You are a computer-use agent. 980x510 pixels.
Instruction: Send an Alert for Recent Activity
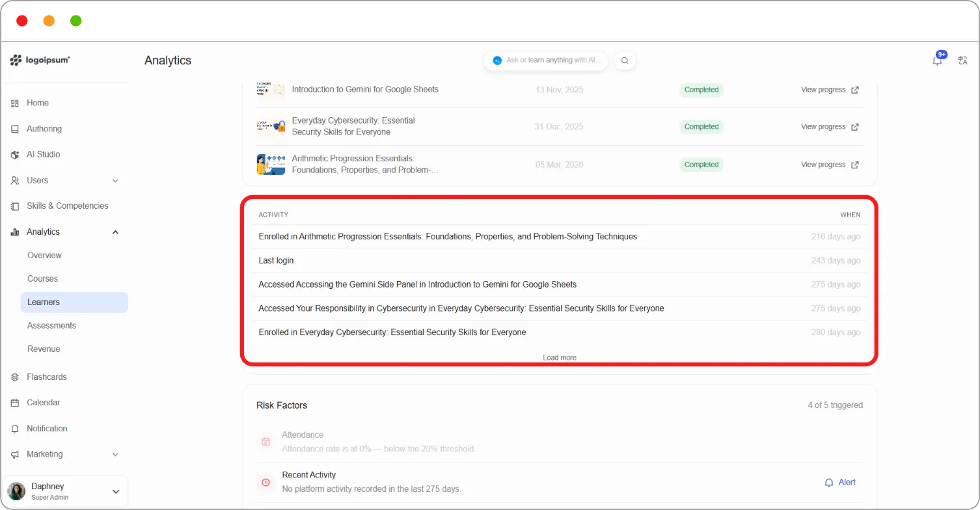(x=840, y=483)
